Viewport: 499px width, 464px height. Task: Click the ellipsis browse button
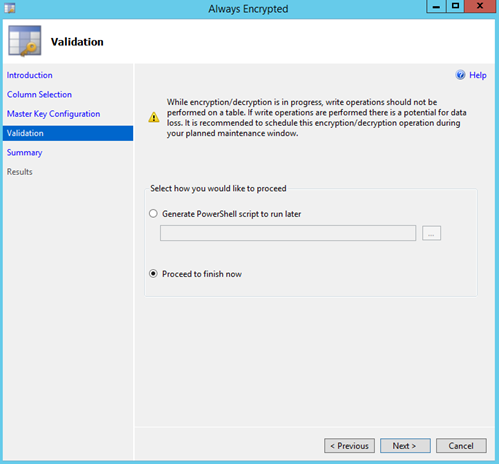pos(431,233)
